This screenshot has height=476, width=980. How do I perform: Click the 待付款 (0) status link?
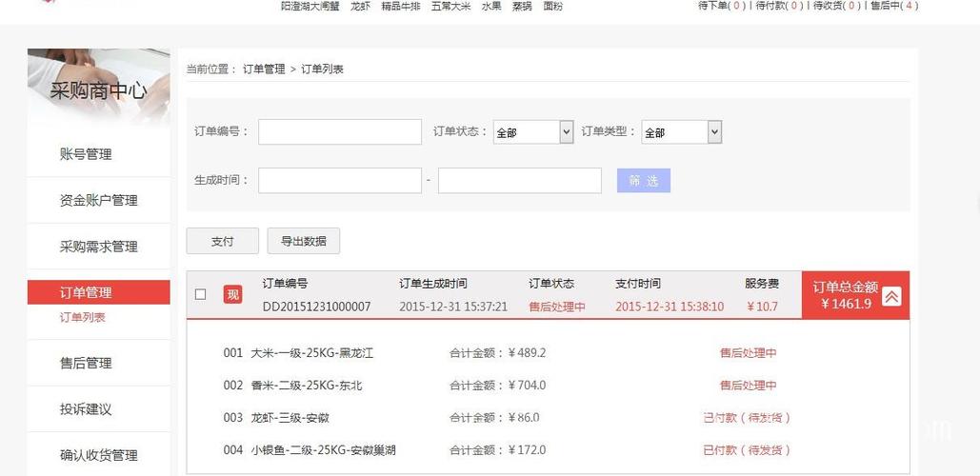click(x=779, y=6)
